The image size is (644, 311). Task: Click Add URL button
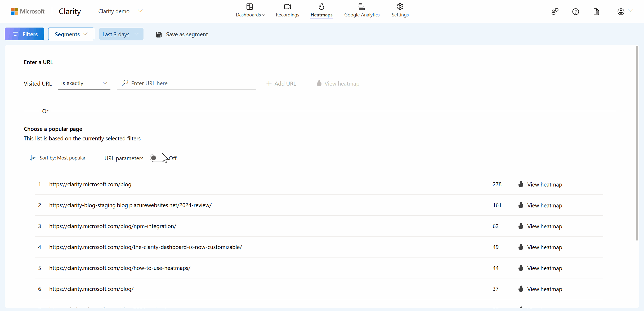click(281, 83)
